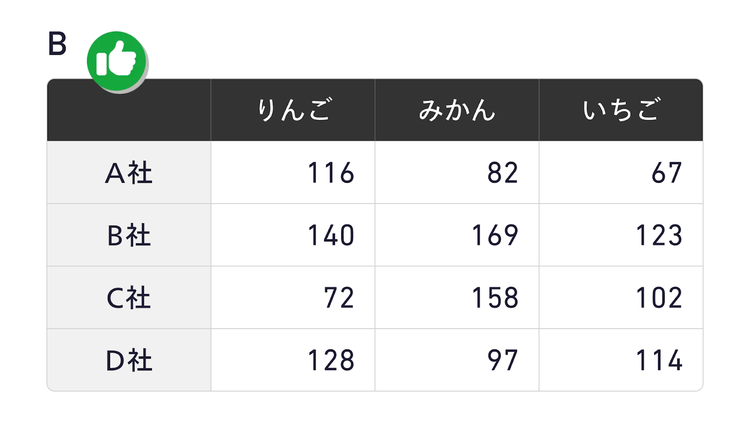The image size is (750, 422).
Task: Select the A社 row header
Action: (129, 173)
